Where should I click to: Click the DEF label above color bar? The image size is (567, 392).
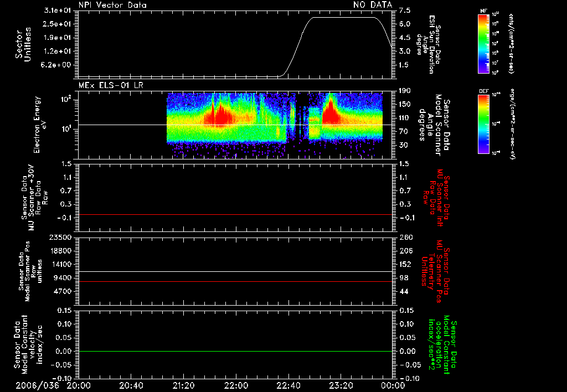(x=484, y=91)
